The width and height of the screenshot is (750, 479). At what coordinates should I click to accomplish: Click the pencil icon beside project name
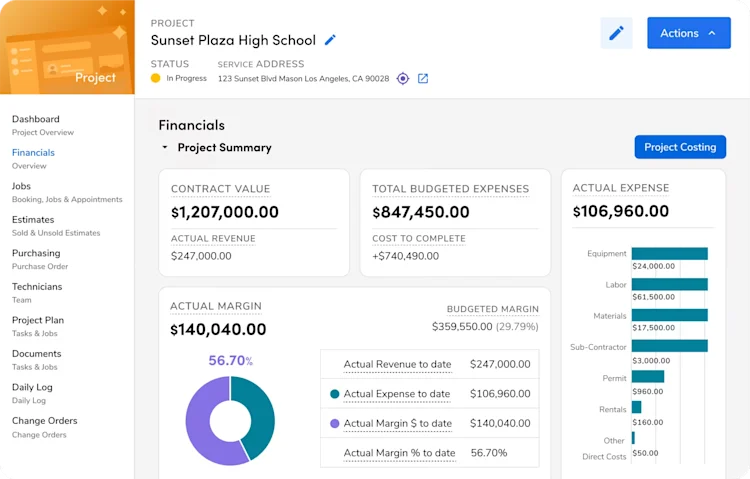click(330, 40)
